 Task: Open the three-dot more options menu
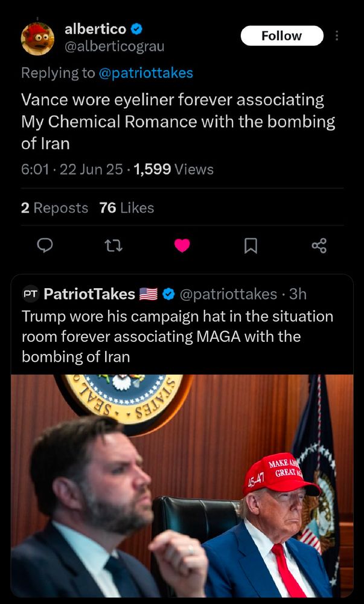point(337,36)
